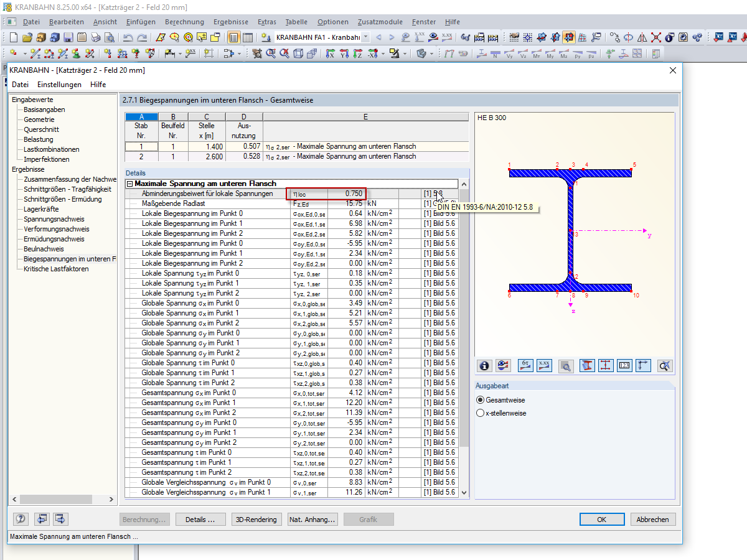Toggle the stress points eye icon under the cross-section view
This screenshot has width=747, height=560.
[x=504, y=365]
